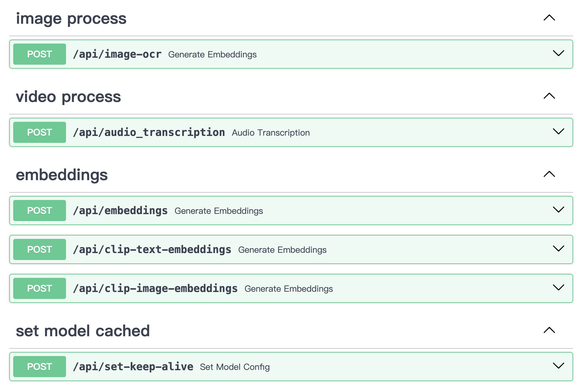Open the /api/clip-text-embeddings path link
Viewport: 585px width, 392px height.
pyautogui.click(x=152, y=249)
